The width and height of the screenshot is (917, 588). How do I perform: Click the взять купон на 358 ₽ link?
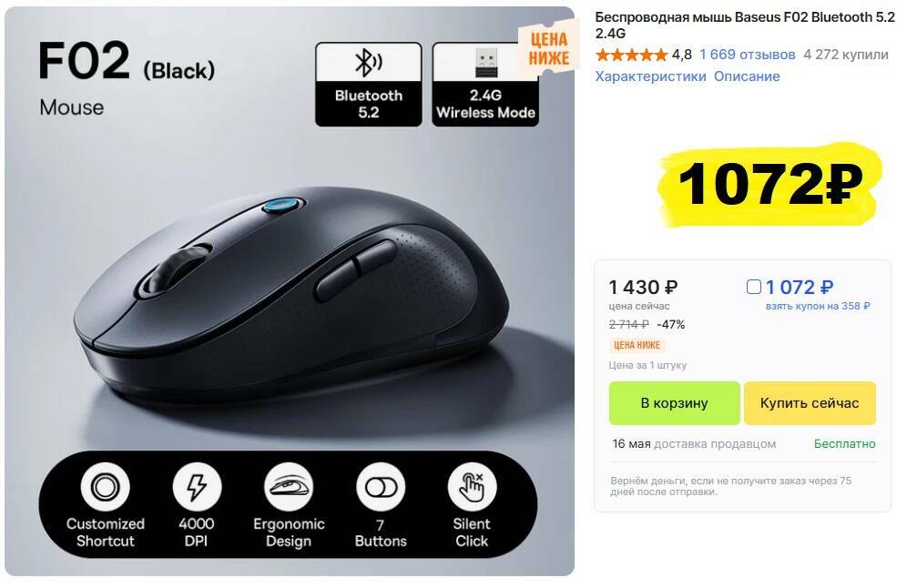pos(818,306)
